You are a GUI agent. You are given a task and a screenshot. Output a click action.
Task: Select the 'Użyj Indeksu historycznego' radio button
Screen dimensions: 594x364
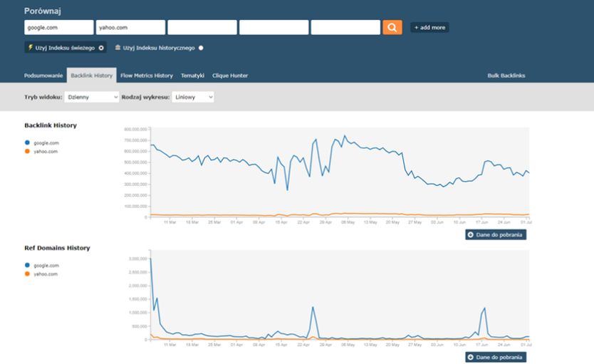201,48
